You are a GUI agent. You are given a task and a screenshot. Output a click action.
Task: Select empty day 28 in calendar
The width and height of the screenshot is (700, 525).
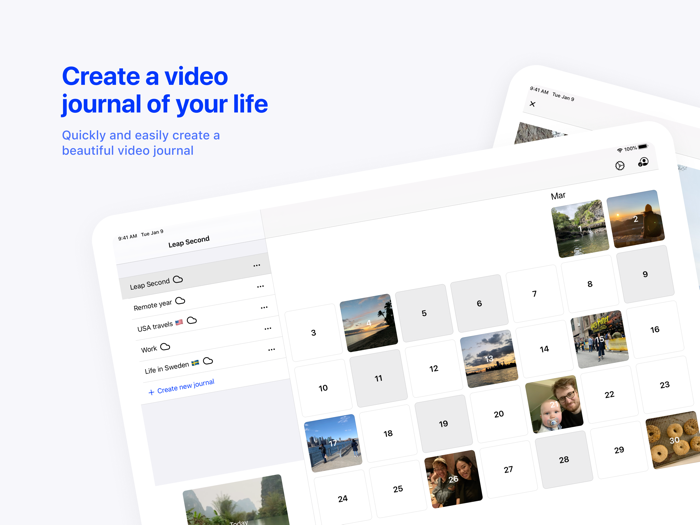coord(564,459)
